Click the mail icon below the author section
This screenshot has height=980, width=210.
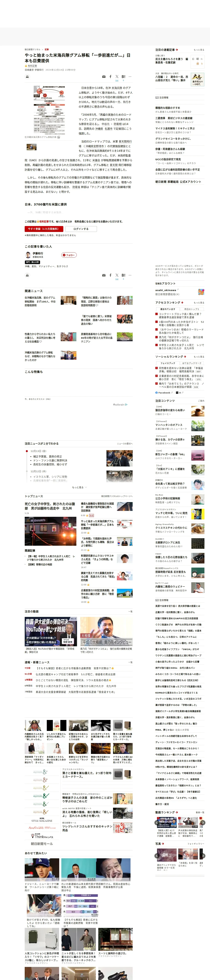click(104, 275)
